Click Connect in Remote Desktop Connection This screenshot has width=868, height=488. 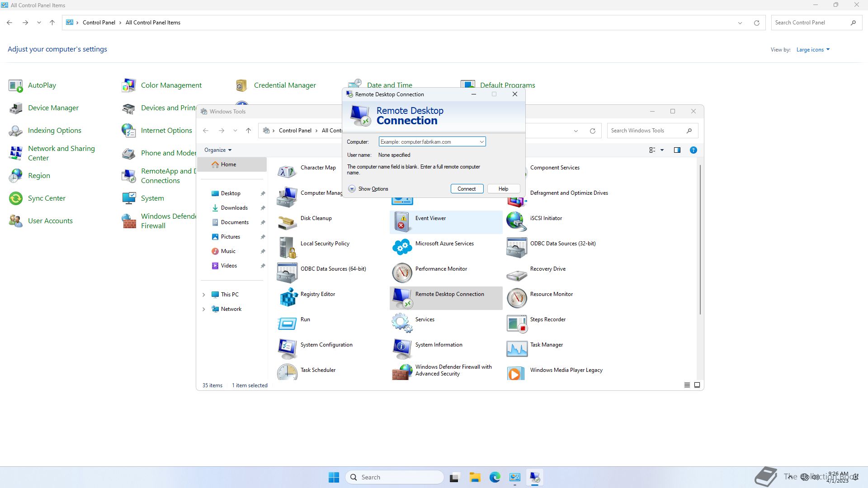(x=467, y=189)
